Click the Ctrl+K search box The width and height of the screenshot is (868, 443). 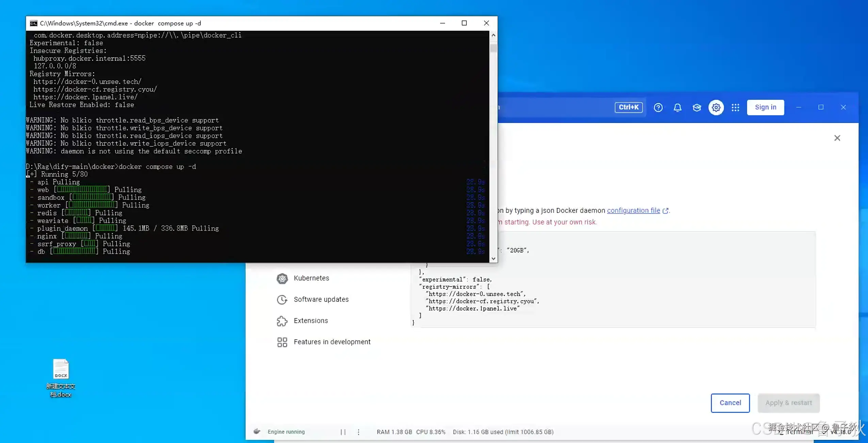628,107
